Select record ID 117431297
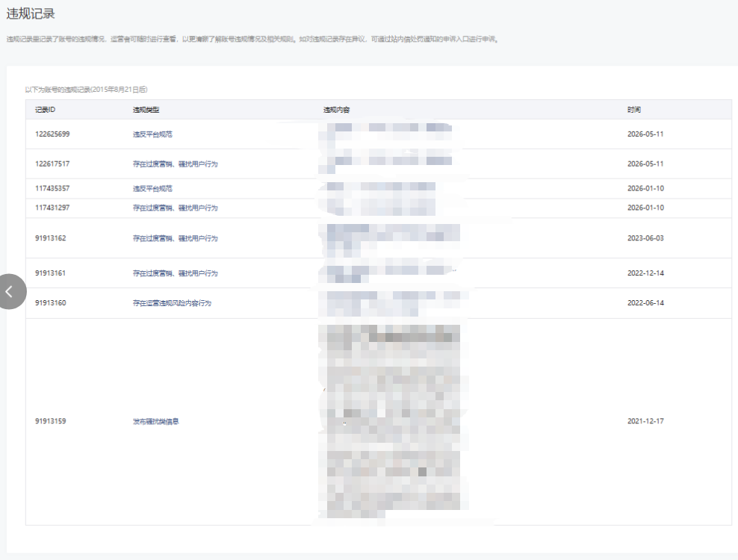The image size is (738, 560). click(52, 208)
